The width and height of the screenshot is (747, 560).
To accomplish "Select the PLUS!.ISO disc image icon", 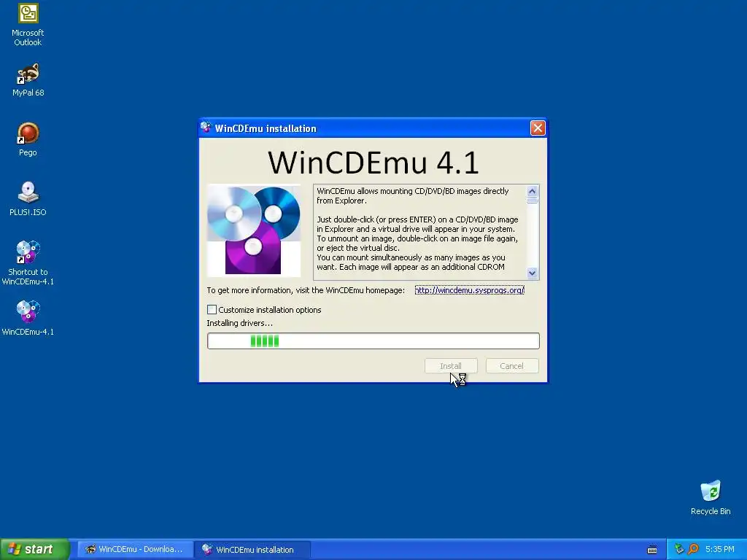I will tap(28, 199).
